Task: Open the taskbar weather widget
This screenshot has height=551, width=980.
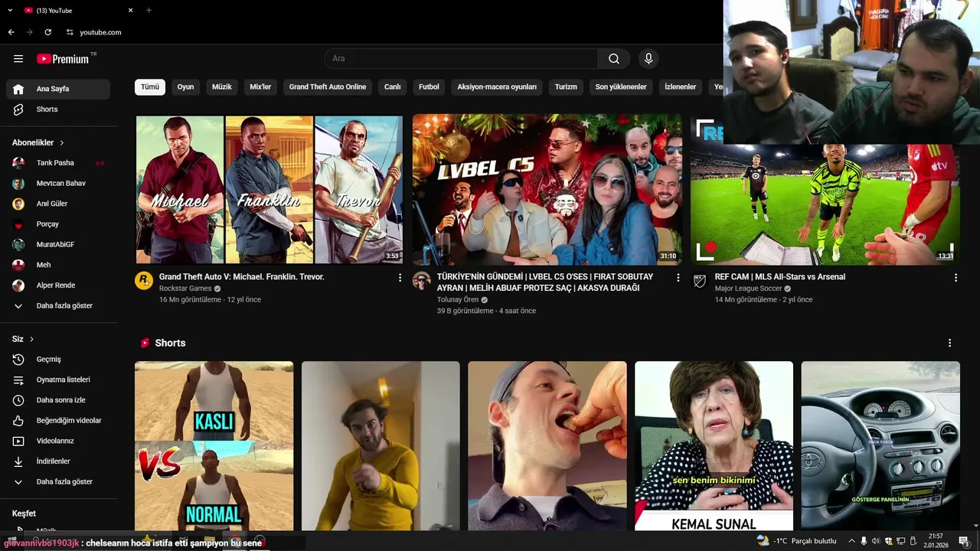Action: [796, 541]
